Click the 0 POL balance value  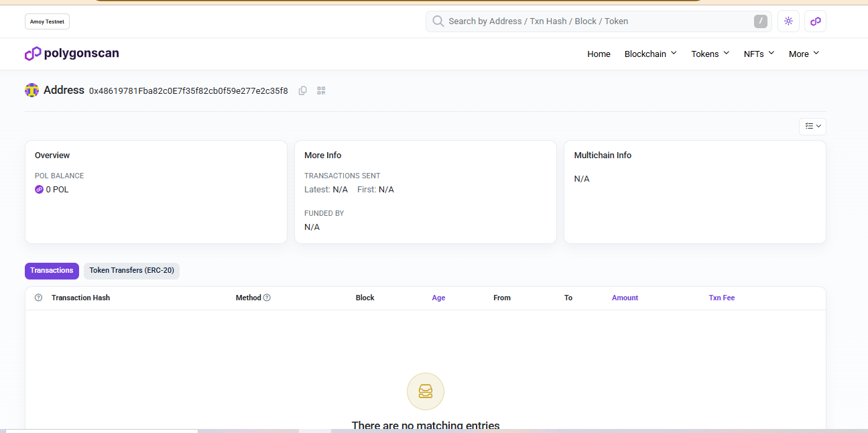click(57, 190)
